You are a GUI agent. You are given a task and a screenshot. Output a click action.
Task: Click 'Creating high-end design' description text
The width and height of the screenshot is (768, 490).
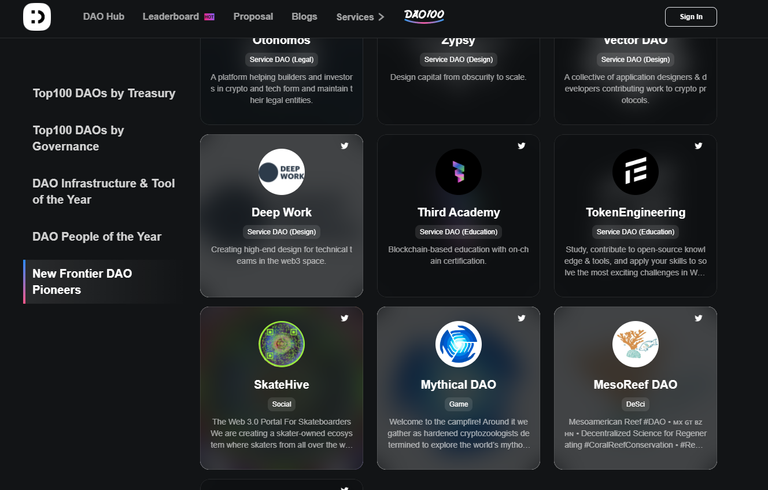click(282, 255)
